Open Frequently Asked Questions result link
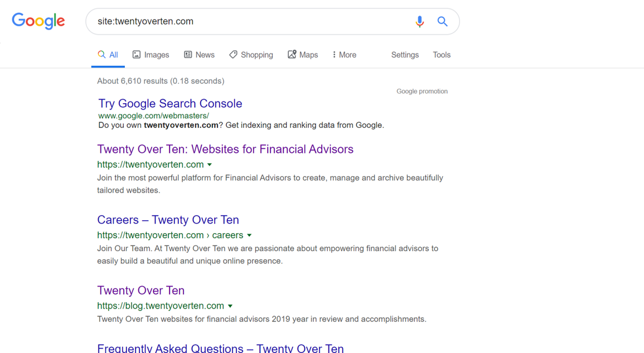This screenshot has width=644, height=353. pyautogui.click(x=220, y=348)
